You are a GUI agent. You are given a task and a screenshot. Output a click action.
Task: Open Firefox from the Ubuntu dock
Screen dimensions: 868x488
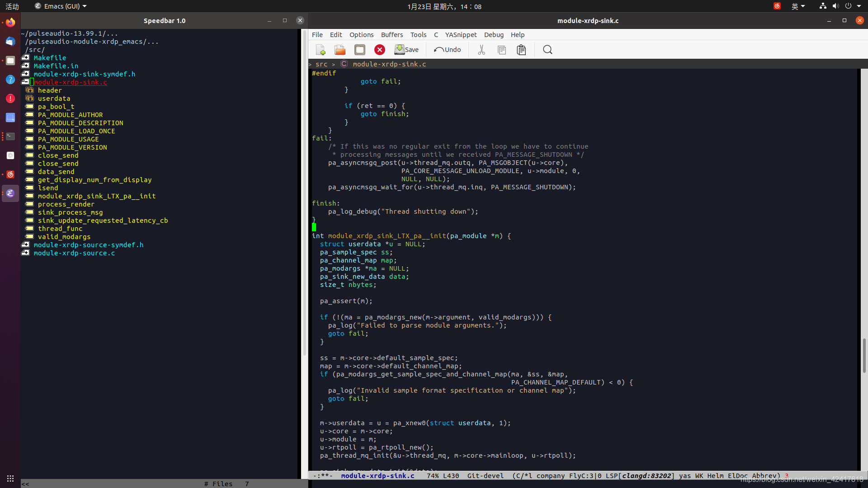10,22
